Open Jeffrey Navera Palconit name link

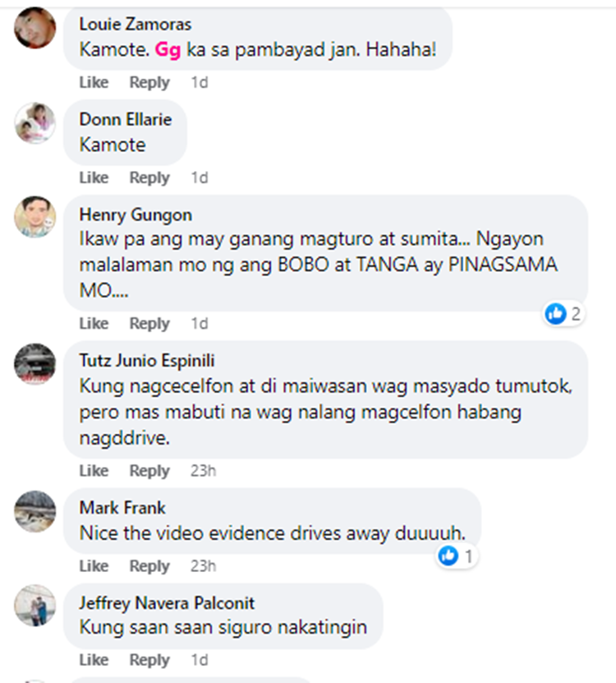(167, 603)
